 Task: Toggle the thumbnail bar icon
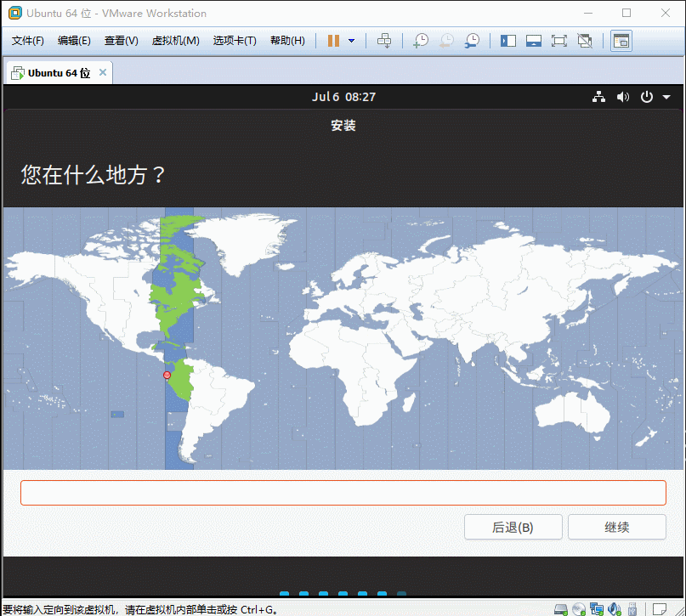click(534, 41)
